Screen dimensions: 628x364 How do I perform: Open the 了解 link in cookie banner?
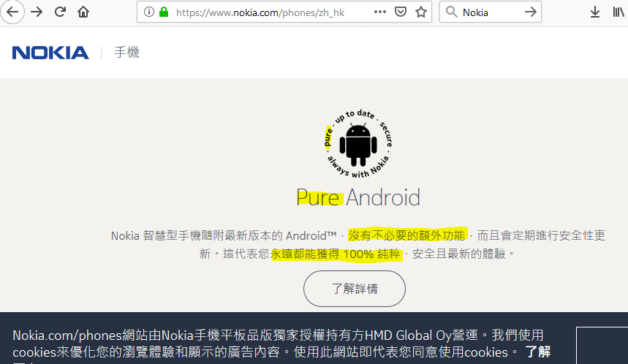click(x=537, y=352)
